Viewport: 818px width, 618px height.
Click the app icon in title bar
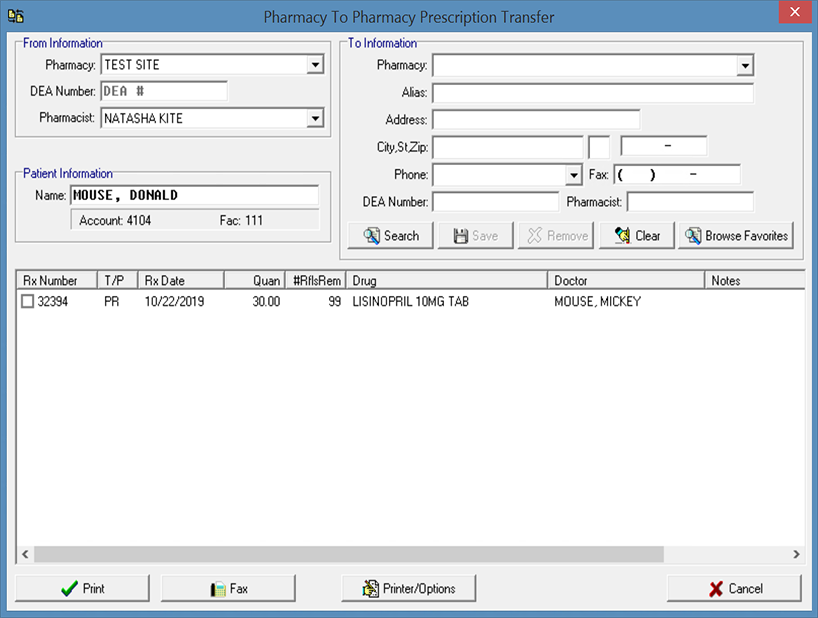(x=15, y=16)
